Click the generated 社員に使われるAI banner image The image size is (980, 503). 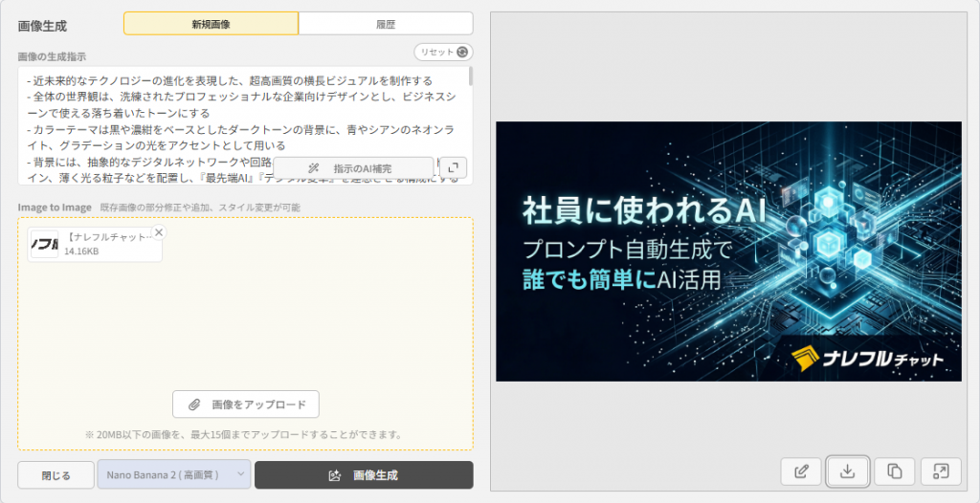(728, 251)
